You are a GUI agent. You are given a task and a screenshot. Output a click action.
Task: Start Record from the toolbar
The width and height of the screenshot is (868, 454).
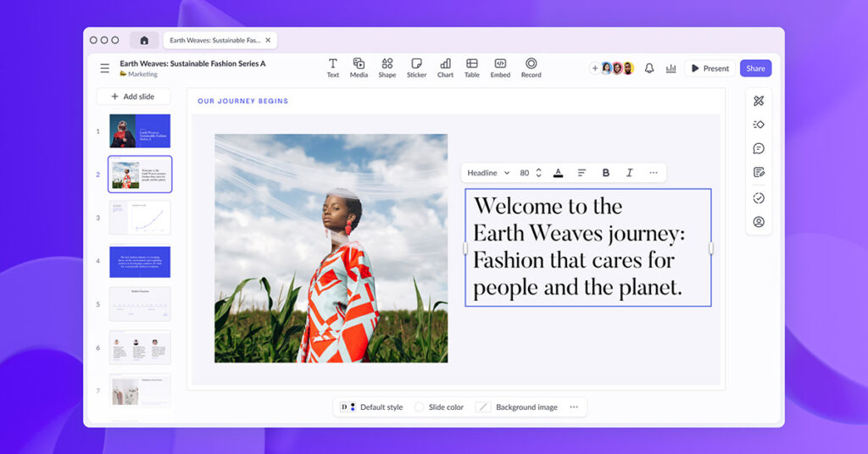click(x=531, y=68)
